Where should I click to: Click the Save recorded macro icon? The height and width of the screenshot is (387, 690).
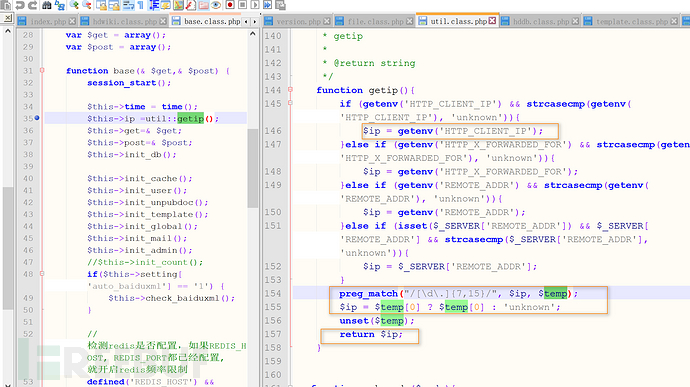point(280,5)
